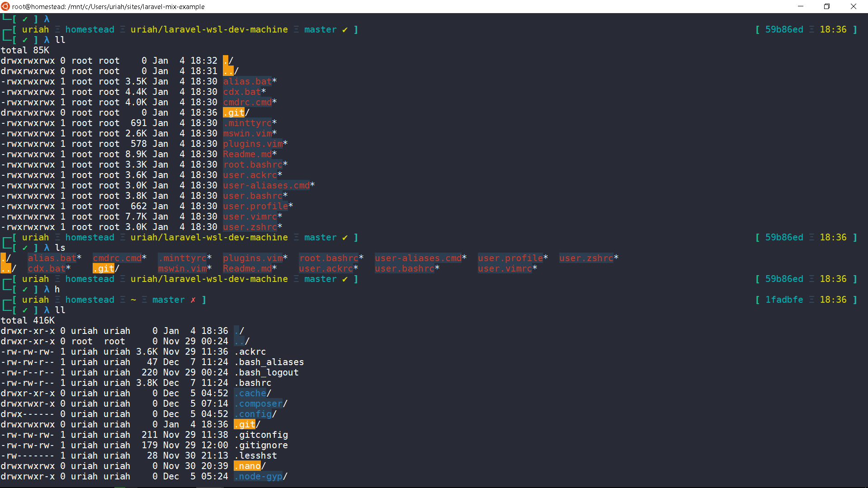
Task: Restore down the terminal window
Action: click(x=827, y=6)
